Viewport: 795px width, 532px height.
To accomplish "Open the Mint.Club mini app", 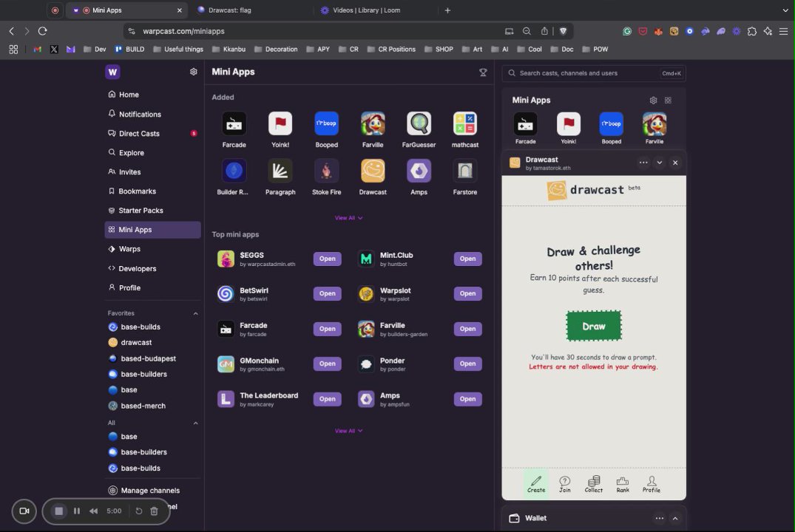I will pyautogui.click(x=467, y=259).
